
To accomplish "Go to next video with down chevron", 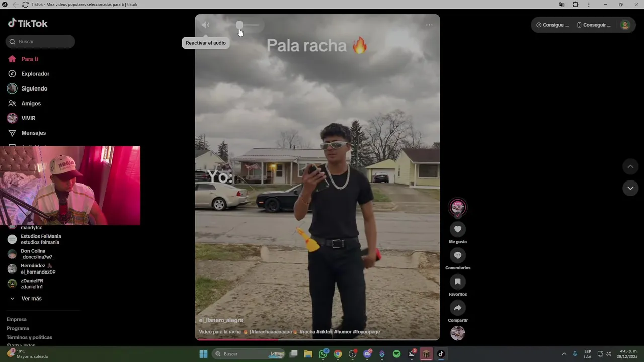I will pos(630,188).
